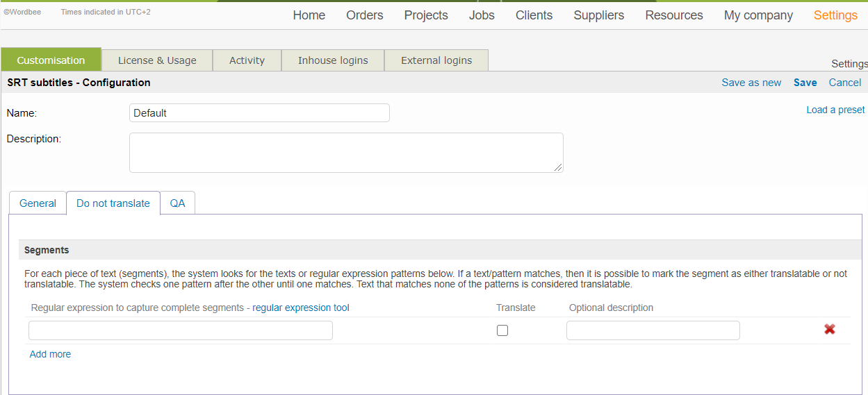Navigate to Jobs

click(x=482, y=15)
